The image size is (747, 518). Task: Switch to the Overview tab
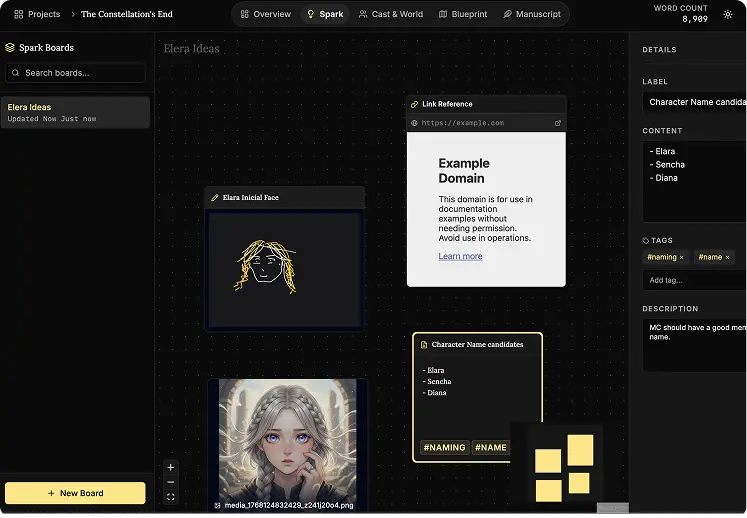(x=266, y=14)
